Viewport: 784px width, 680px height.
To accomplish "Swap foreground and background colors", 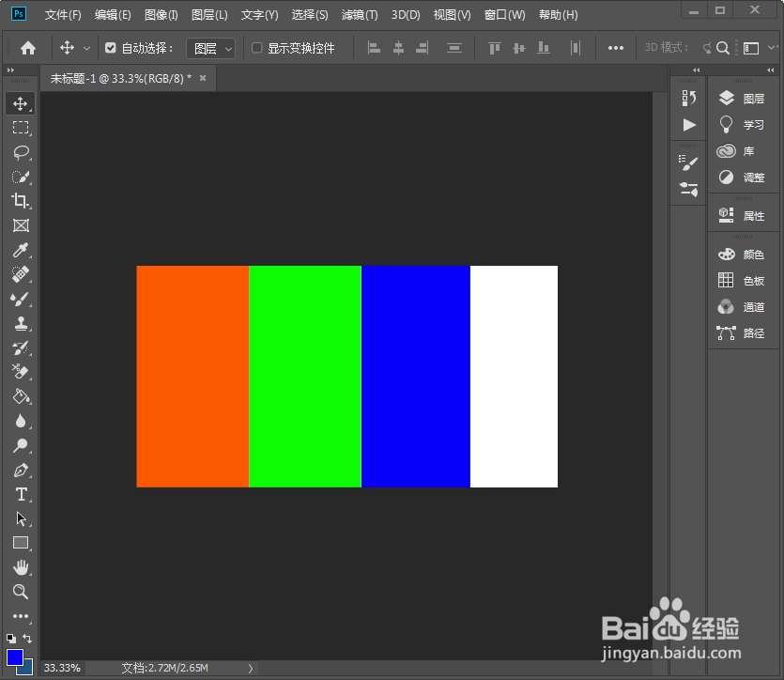I will (27, 639).
